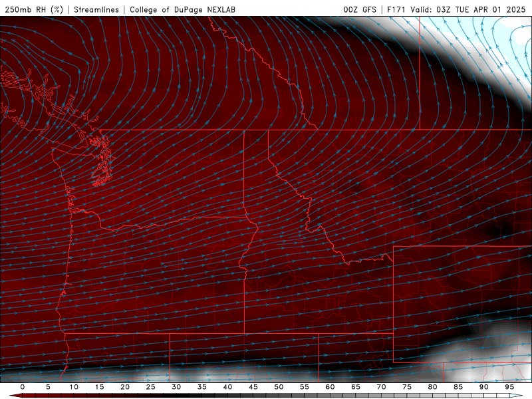Click the "250mb RH (%)" title text
532x399 pixels.
[34, 9]
